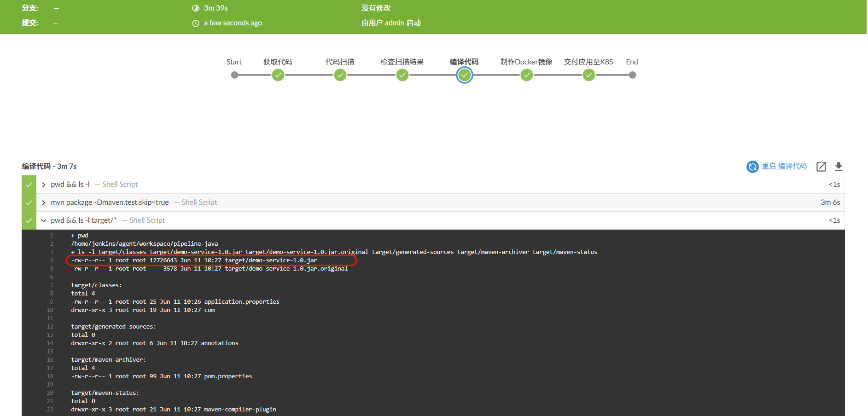Screen dimensions: 868x416
Task: Select the 制作Docker镜像 stage node
Action: tap(526, 75)
